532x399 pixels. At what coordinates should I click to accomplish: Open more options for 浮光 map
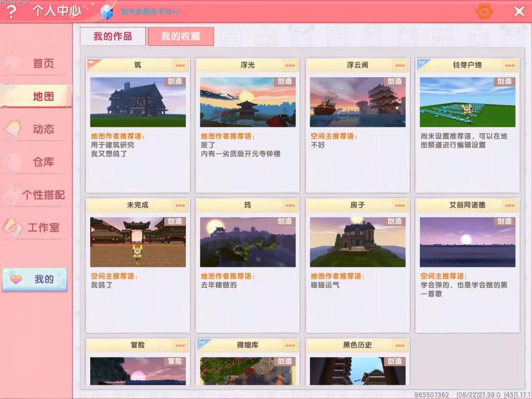290,65
